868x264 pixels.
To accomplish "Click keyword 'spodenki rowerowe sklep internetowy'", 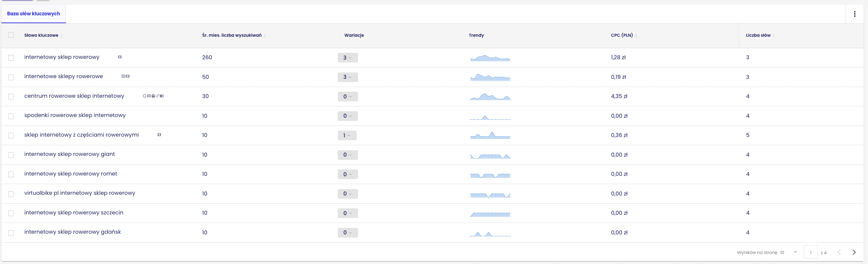I will (75, 115).
